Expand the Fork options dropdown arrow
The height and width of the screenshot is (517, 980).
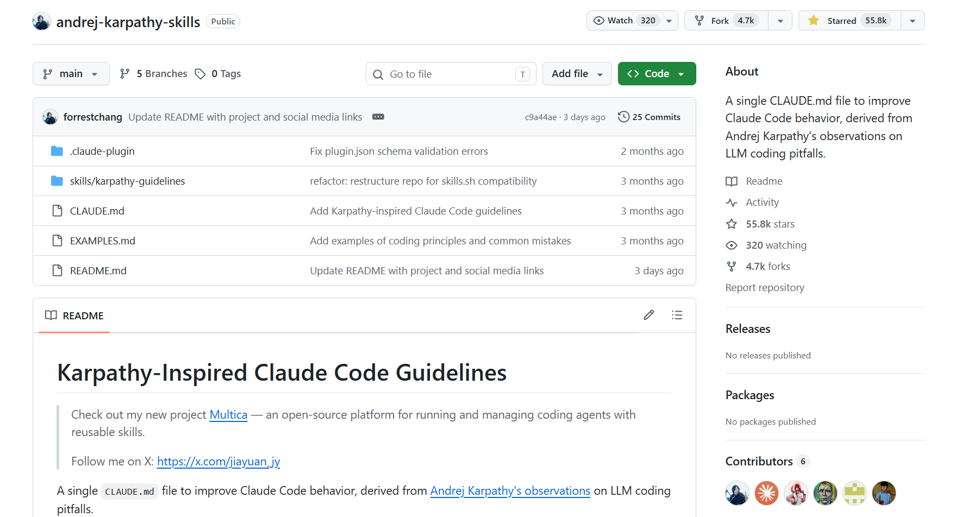780,21
